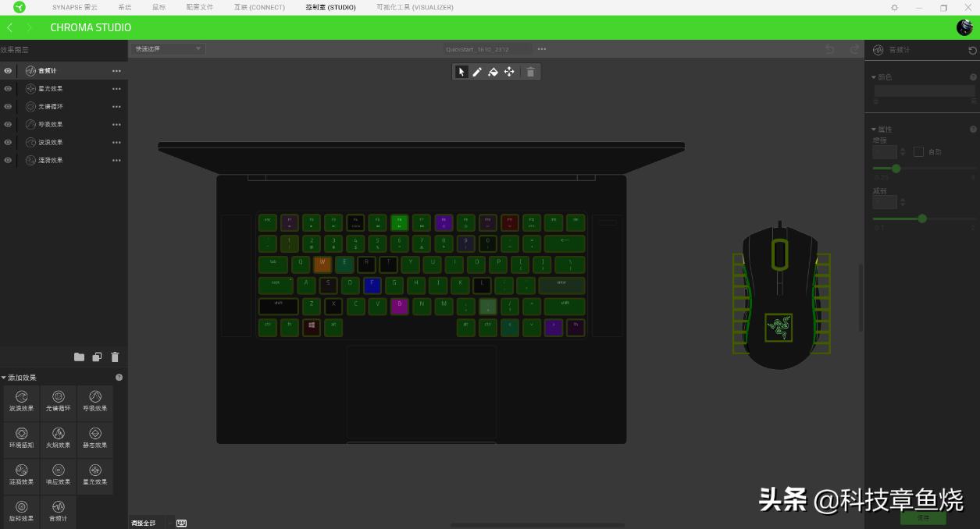
Task: Click the 减弱 decay slider handle
Action: (x=922, y=218)
